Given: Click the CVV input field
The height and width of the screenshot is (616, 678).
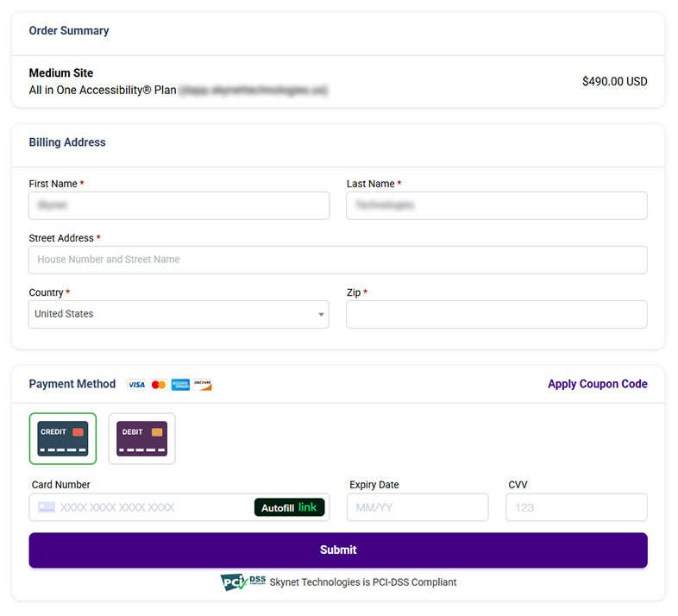Looking at the screenshot, I should point(576,507).
